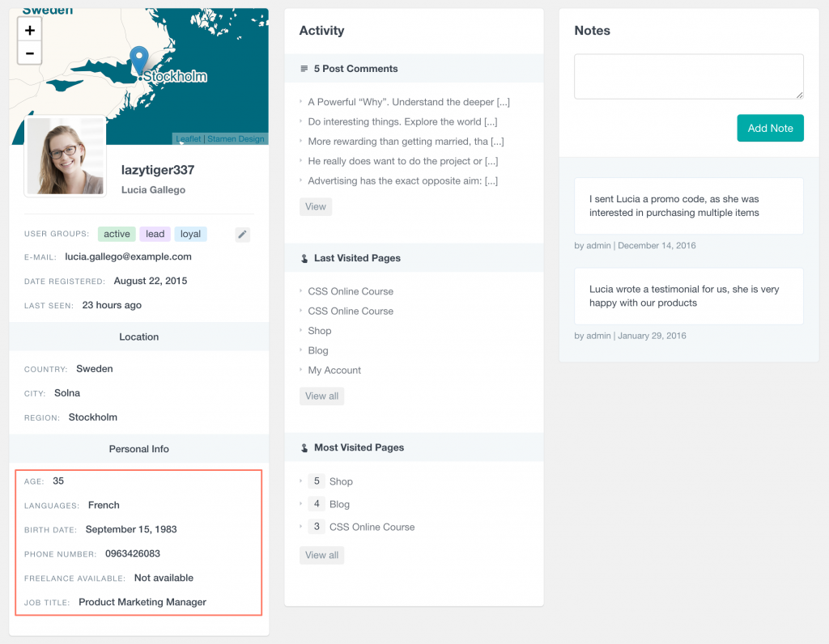Click View all under Last Visited Pages
829x644 pixels.
pyautogui.click(x=321, y=396)
